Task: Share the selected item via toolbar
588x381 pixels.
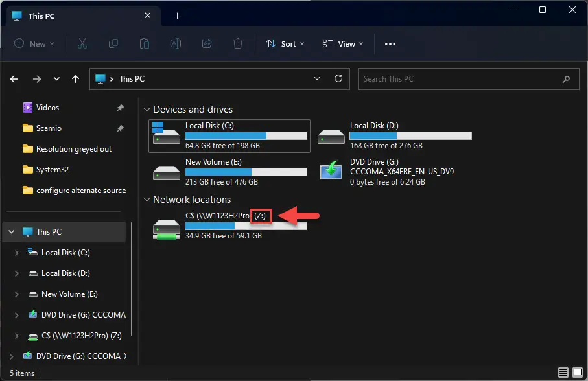Action: pyautogui.click(x=206, y=43)
